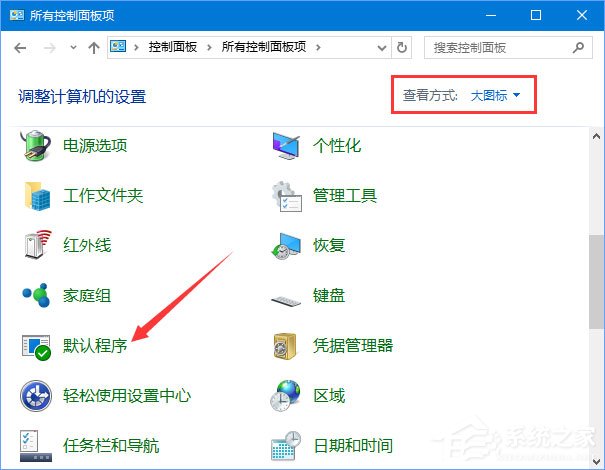The width and height of the screenshot is (605, 470).
Task: Open the 个性化 personalization icon
Action: coord(288,146)
